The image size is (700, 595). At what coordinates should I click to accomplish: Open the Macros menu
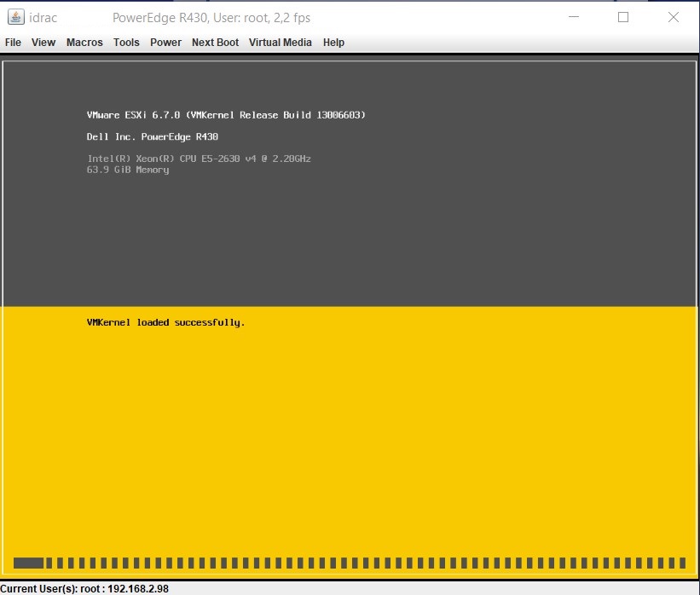click(x=84, y=43)
